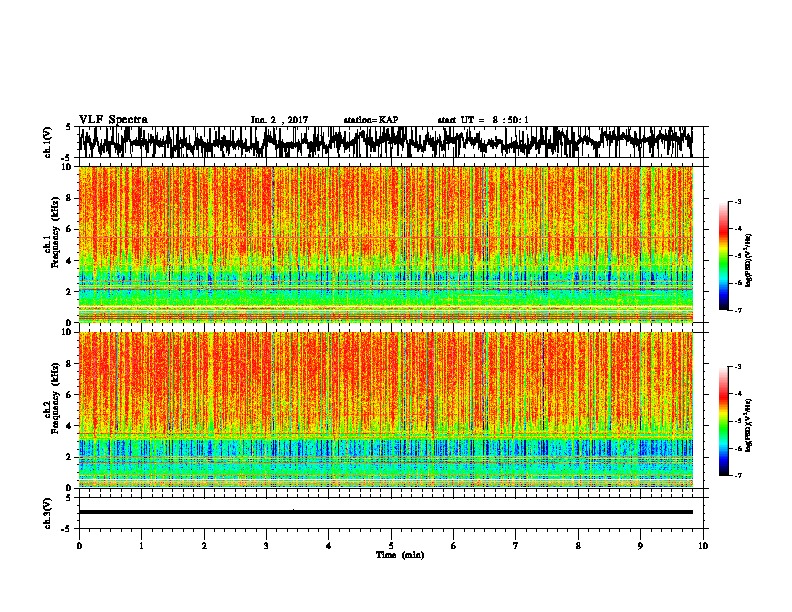This screenshot has height=612, width=792.
Task: Click time axis tick label "8"
Action: [578, 546]
